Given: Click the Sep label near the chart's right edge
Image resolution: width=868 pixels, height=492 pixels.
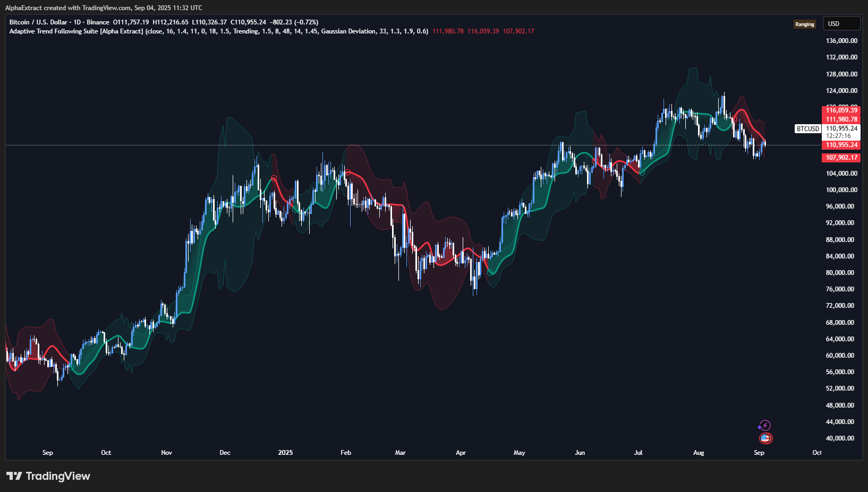Looking at the screenshot, I should click(759, 453).
